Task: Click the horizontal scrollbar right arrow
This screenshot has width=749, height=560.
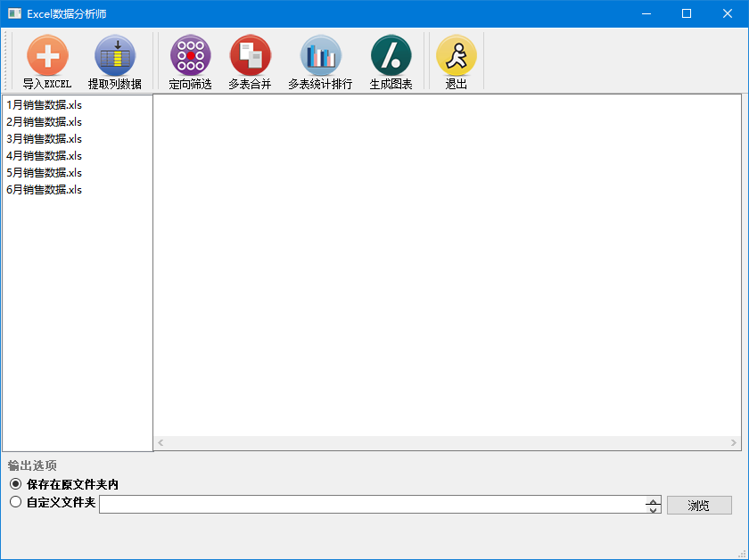Action: coord(734,443)
